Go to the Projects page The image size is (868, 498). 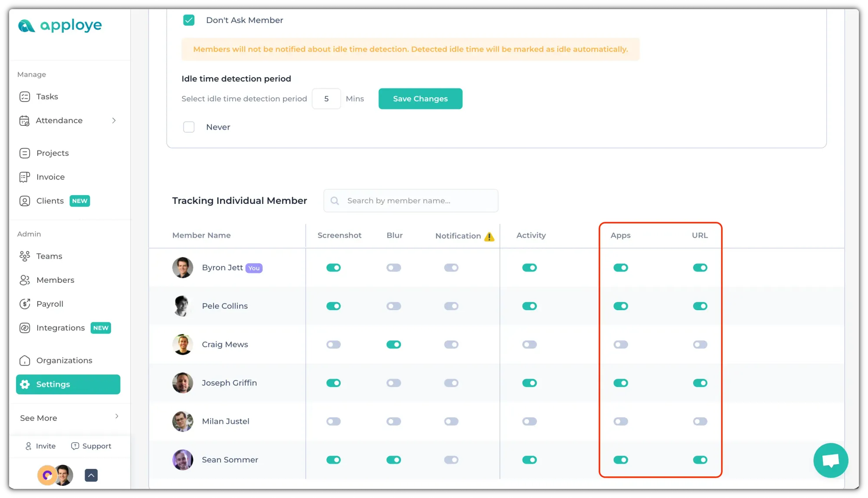tap(53, 153)
